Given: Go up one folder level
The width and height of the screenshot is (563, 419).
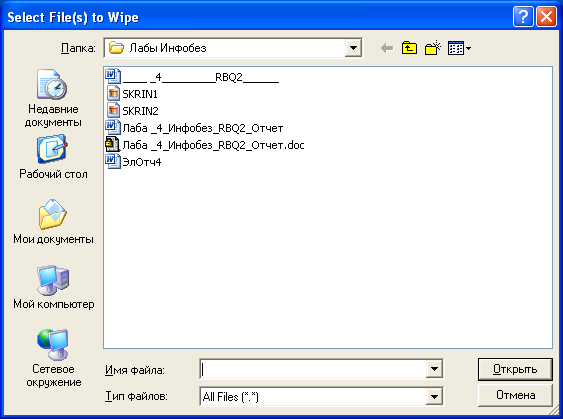Looking at the screenshot, I should point(409,48).
